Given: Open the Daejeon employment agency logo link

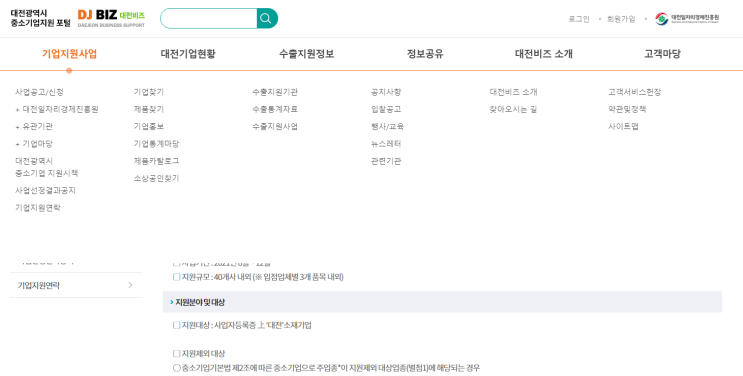Looking at the screenshot, I should [688, 19].
